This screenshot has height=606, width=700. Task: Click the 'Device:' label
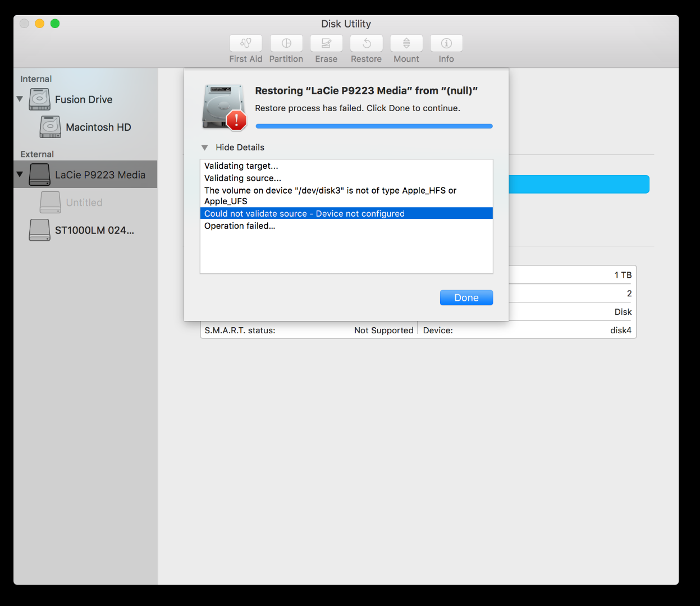tap(438, 330)
